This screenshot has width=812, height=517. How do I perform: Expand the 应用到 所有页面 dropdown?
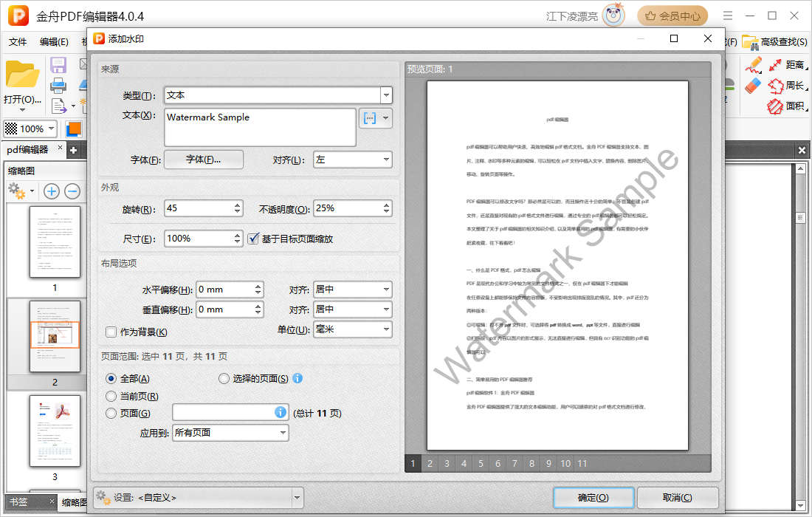click(x=230, y=433)
